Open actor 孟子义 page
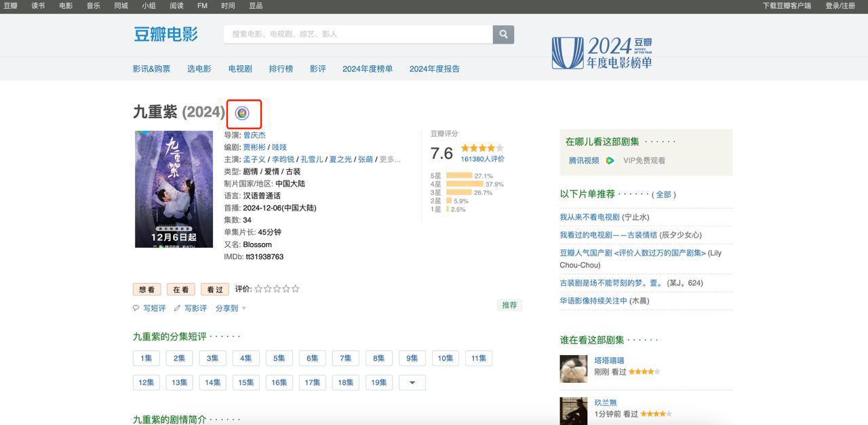 point(254,160)
